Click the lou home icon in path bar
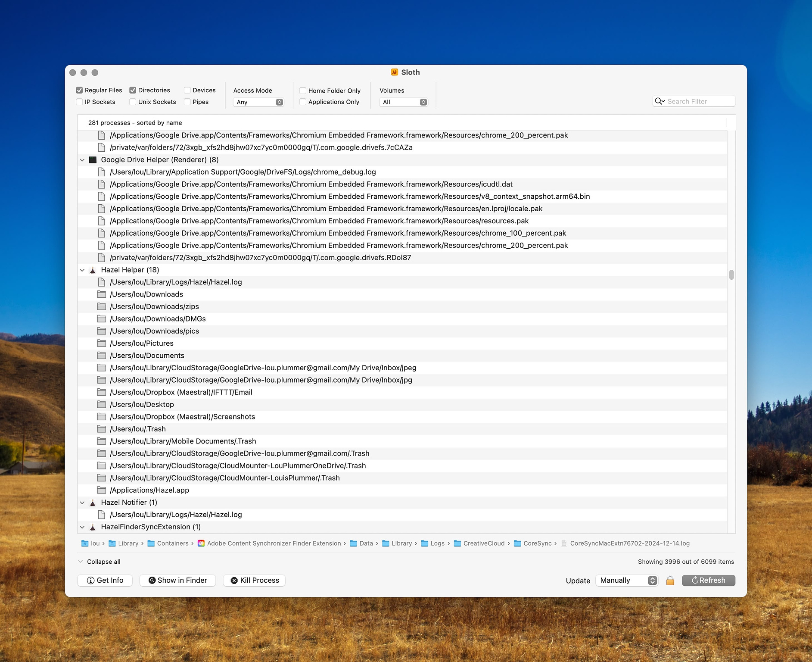 [85, 543]
